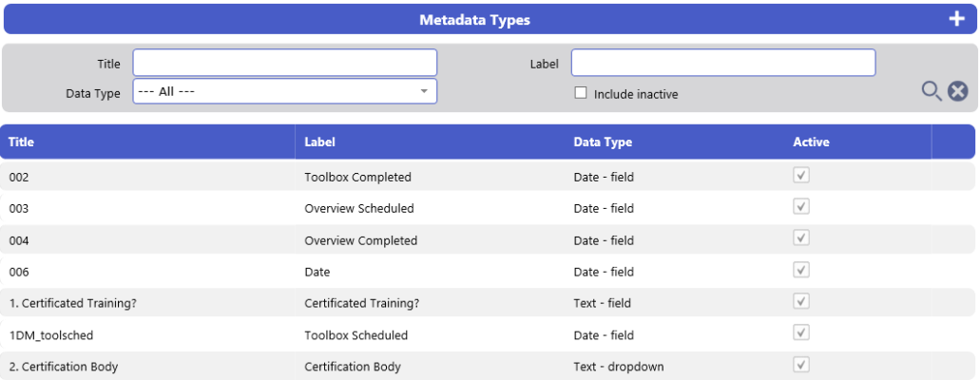The height and width of the screenshot is (380, 980).
Task: Click 'Date - field' in row 002
Action: click(x=604, y=177)
